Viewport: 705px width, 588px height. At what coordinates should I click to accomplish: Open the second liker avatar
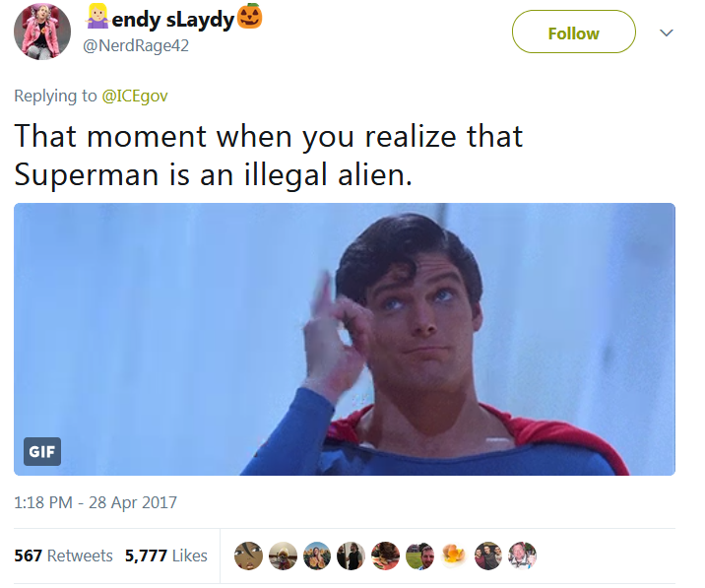point(283,555)
